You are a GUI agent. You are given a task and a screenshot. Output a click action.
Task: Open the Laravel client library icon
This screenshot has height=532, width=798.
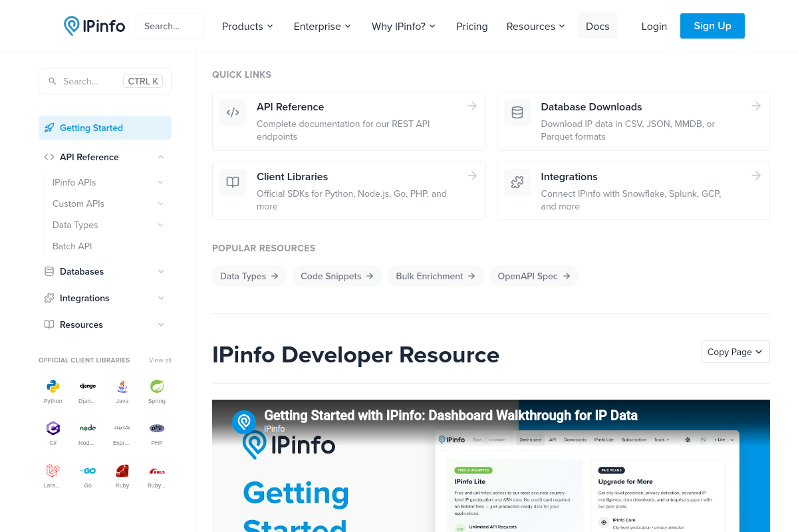click(53, 471)
